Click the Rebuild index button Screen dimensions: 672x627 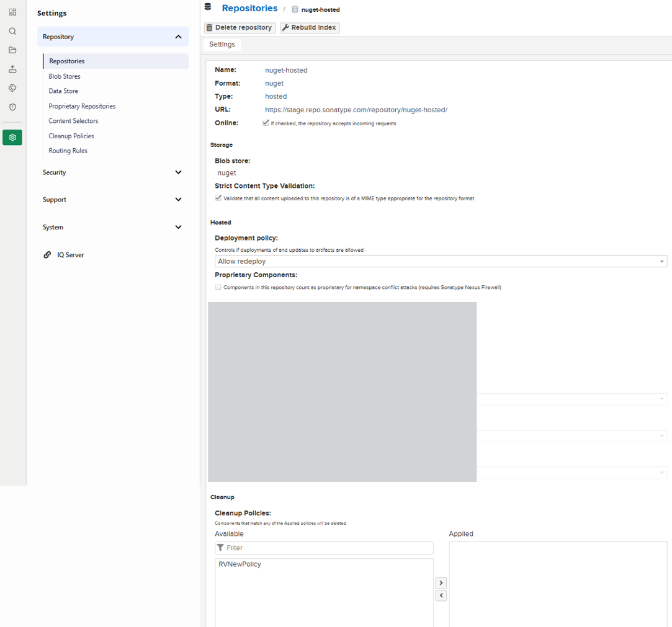point(310,27)
